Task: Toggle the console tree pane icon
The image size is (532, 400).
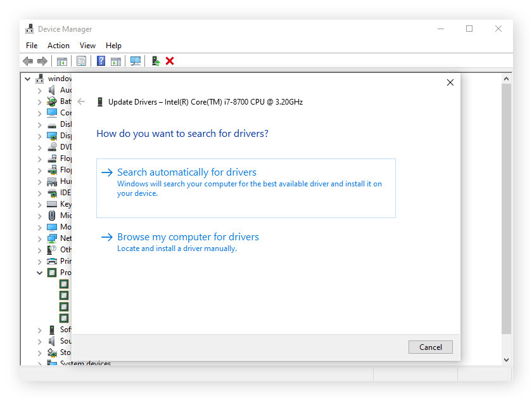Action: [62, 60]
